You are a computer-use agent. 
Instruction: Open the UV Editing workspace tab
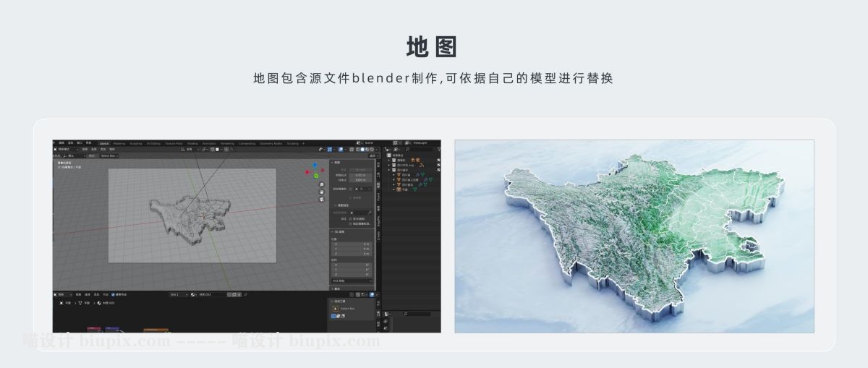coord(153,143)
